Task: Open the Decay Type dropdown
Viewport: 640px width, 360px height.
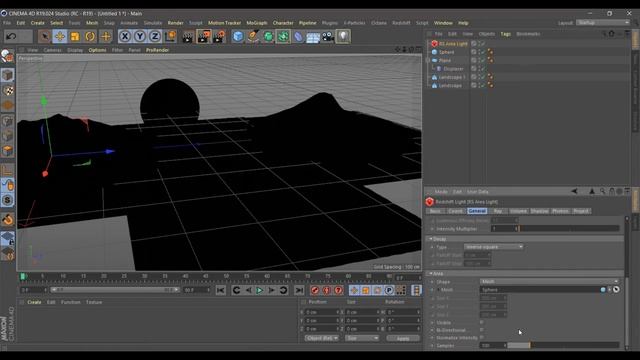Action: pyautogui.click(x=493, y=247)
